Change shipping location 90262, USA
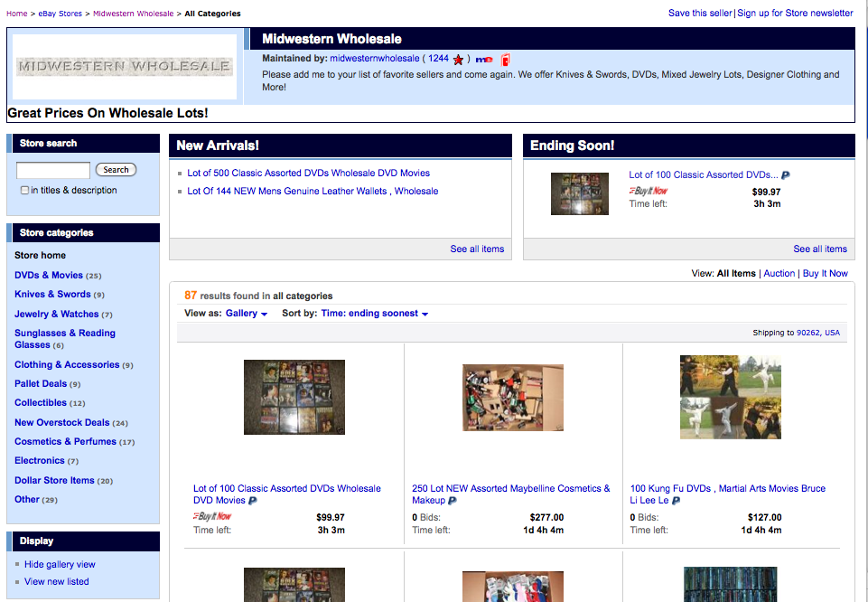Screen dimensions: 868x602 coord(818,333)
